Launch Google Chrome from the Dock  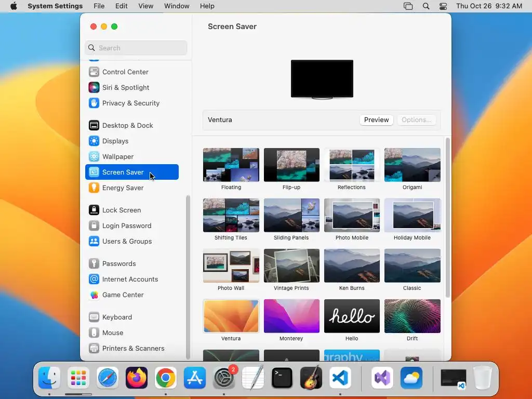[166, 378]
